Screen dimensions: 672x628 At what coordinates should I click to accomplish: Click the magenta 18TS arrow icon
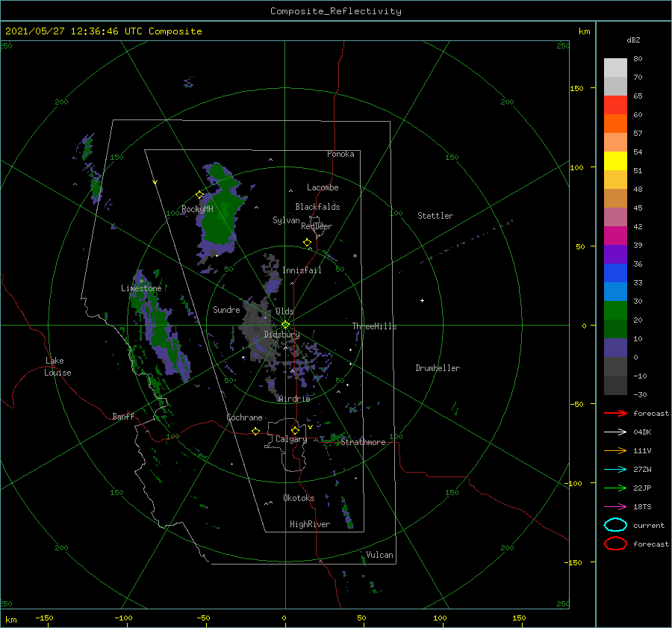tap(615, 507)
